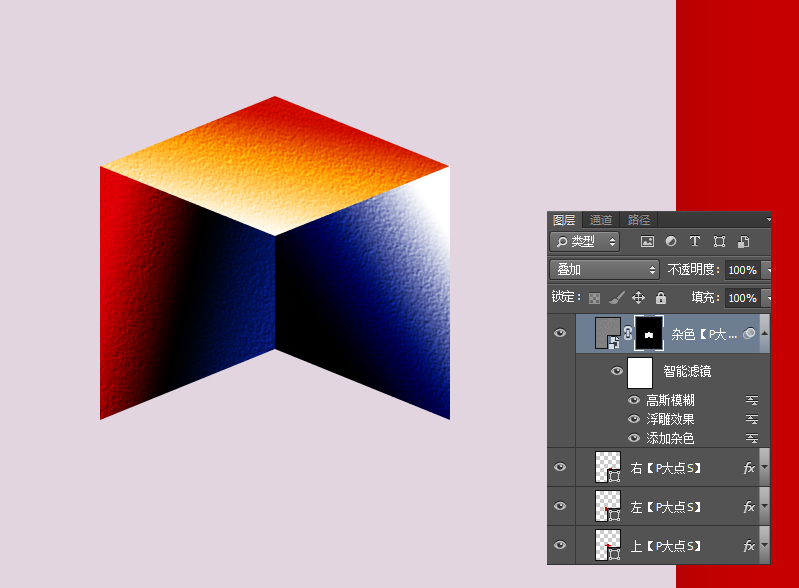Click the lock all padlock icon
The width and height of the screenshot is (799, 588).
point(661,298)
